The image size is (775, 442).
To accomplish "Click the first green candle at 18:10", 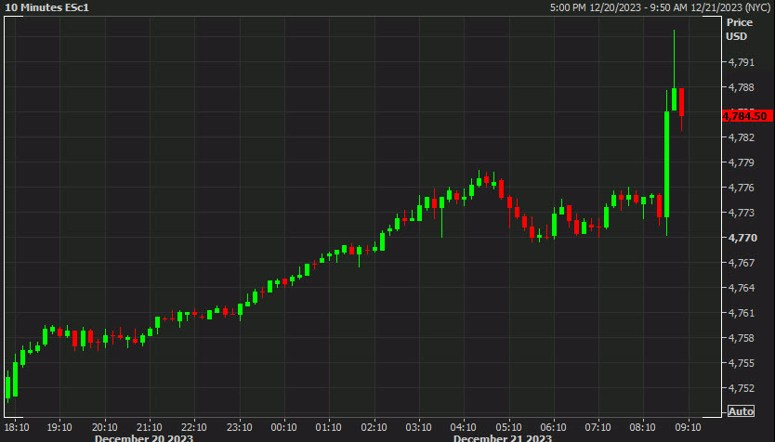I will (x=8, y=386).
